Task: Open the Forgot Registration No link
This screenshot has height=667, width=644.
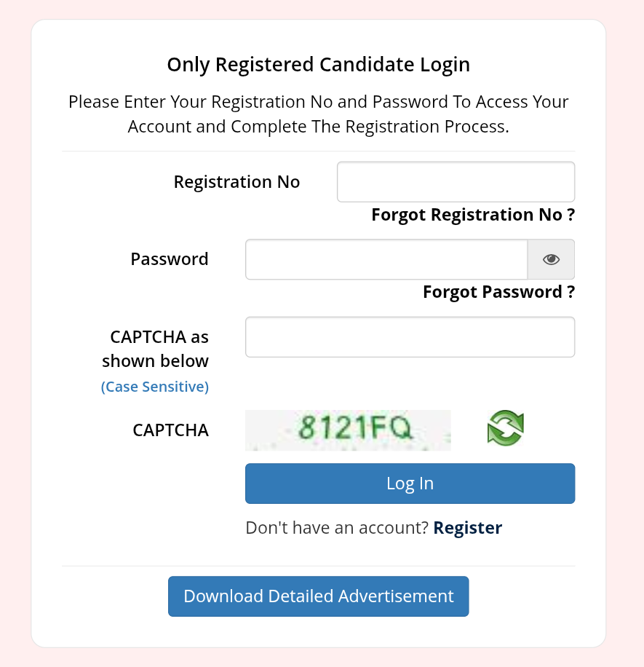Action: pyautogui.click(x=473, y=215)
